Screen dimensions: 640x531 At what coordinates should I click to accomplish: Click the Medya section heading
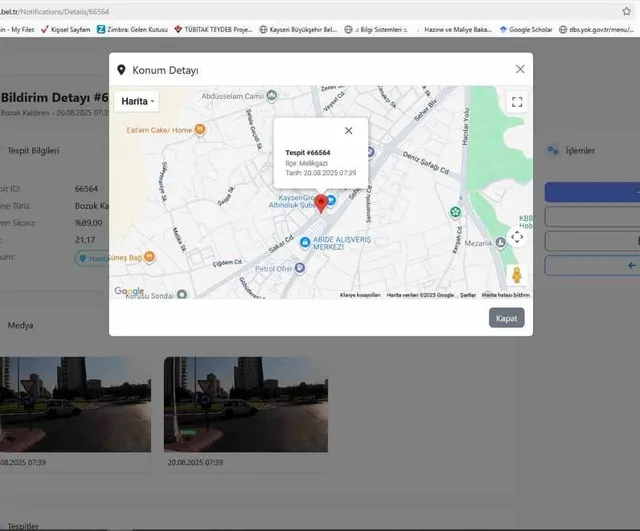click(x=20, y=325)
